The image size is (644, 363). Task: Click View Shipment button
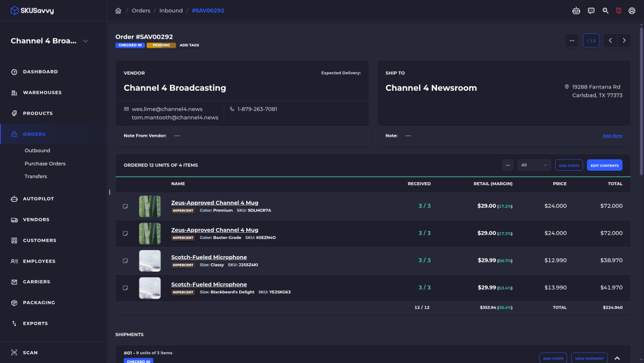point(589,358)
